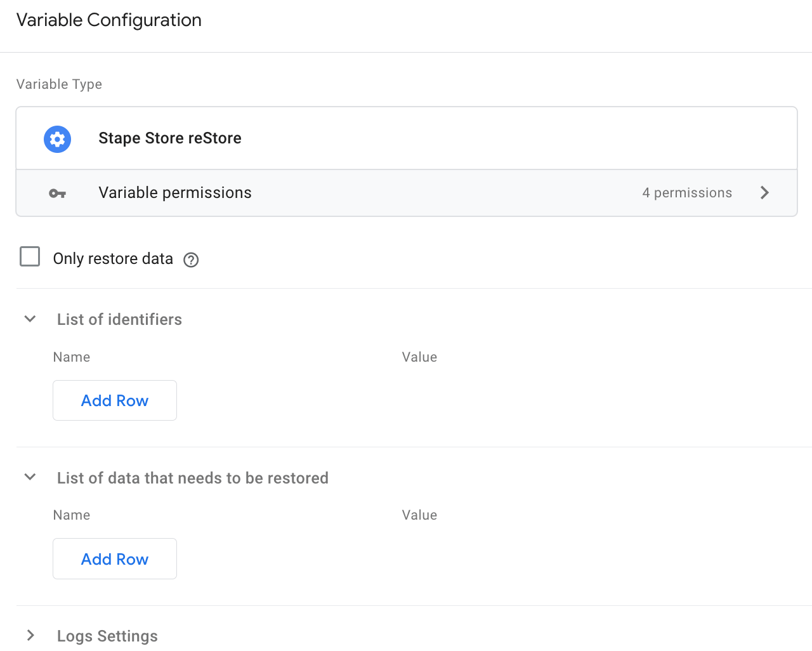Screen dimensions: 812x651
Task: Click the Only restore data label
Action: click(113, 259)
